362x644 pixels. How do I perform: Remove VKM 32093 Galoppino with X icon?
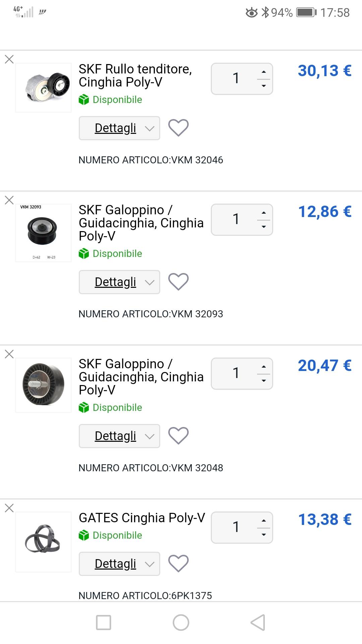[x=9, y=200]
